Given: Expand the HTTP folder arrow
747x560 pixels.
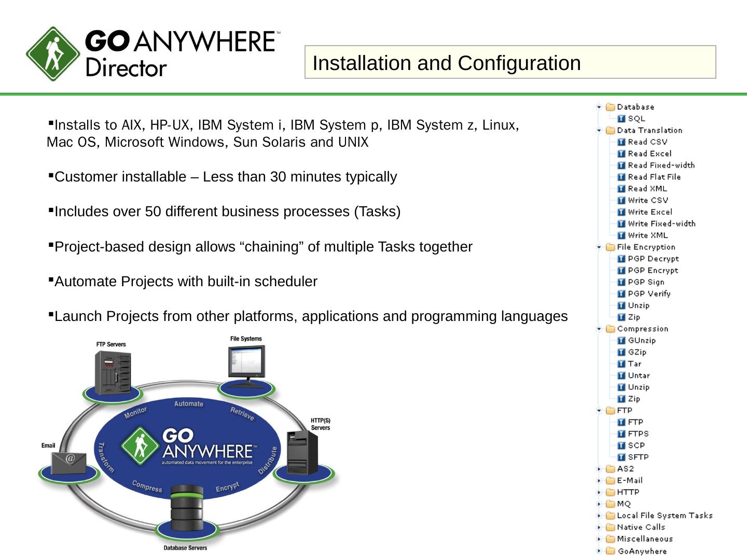Looking at the screenshot, I should point(599,493).
